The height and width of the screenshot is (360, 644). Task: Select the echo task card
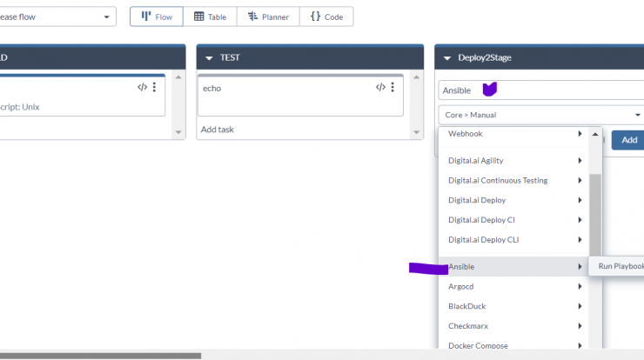pyautogui.click(x=300, y=96)
